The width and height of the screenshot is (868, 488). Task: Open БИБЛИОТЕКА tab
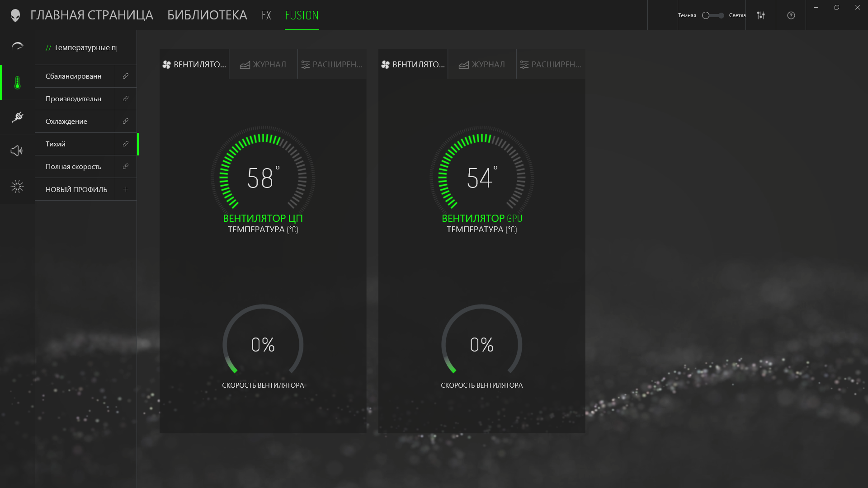[x=207, y=15]
